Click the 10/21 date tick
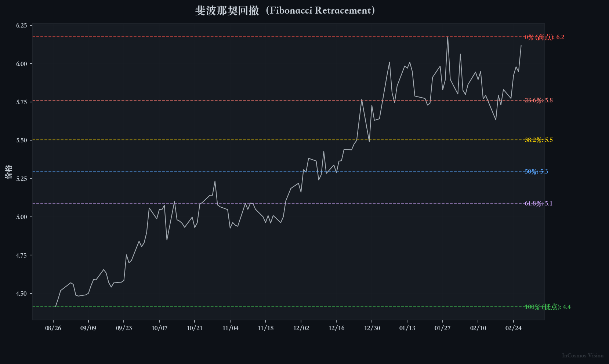 pyautogui.click(x=195, y=328)
